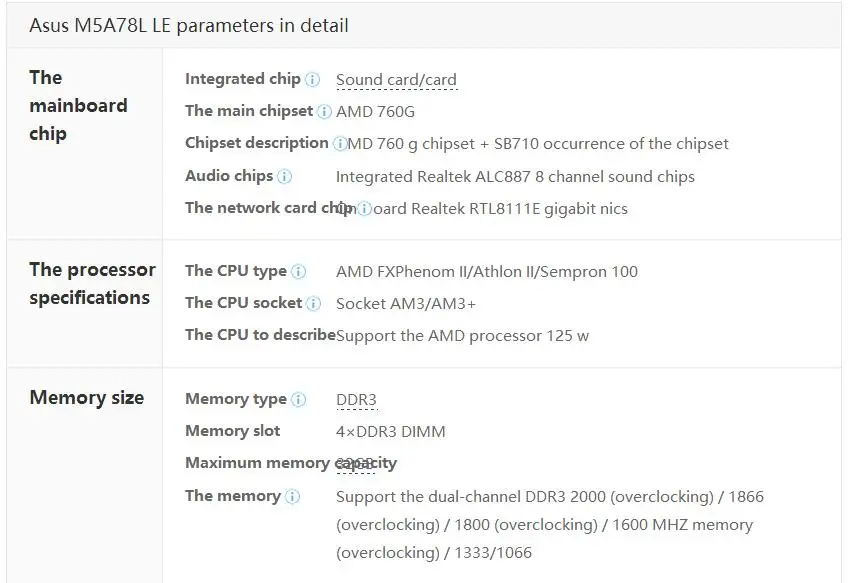856x583 pixels.
Task: Click info icon beside The main chipset
Action: [324, 111]
